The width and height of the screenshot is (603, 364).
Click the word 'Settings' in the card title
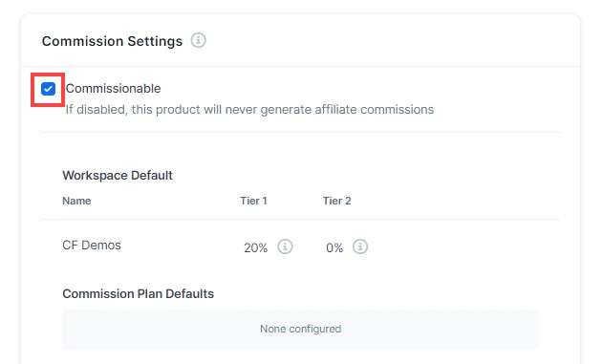pyautogui.click(x=155, y=41)
